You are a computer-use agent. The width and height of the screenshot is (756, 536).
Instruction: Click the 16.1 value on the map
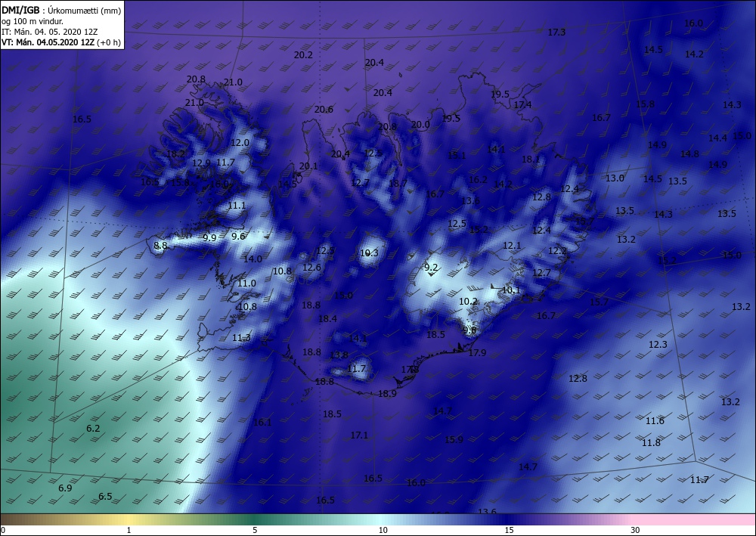pos(263,423)
